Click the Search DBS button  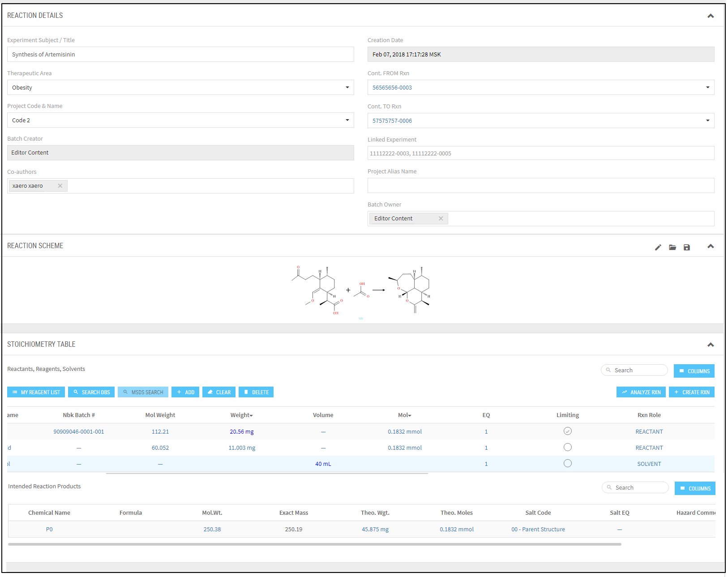(x=91, y=392)
